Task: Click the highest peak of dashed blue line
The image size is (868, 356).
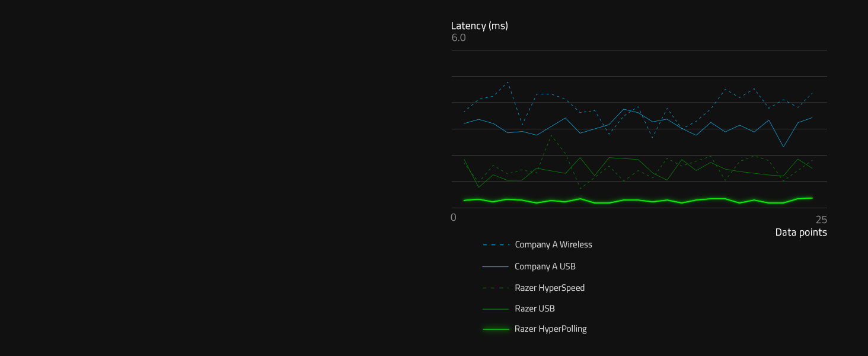Action: pyautogui.click(x=508, y=82)
